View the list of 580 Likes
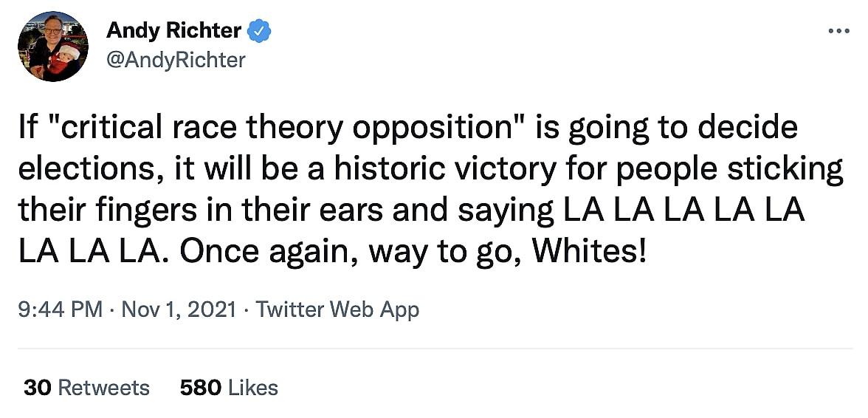Viewport: 868px width, 418px height. click(x=229, y=388)
